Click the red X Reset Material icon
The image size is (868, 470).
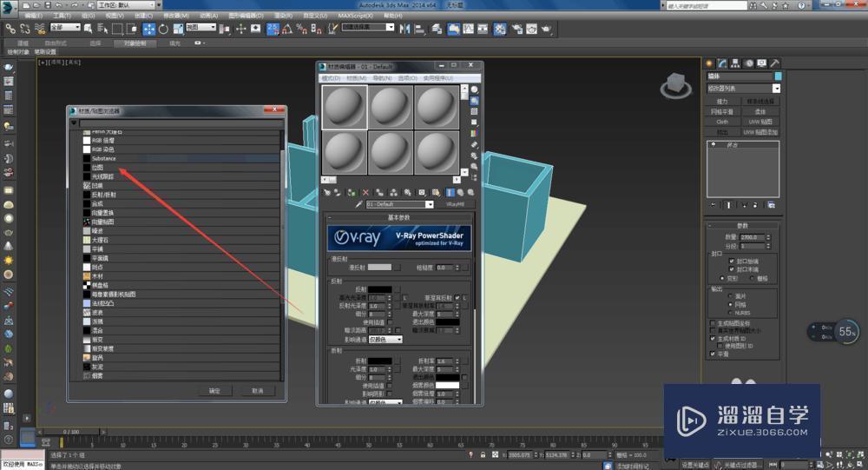click(x=366, y=192)
